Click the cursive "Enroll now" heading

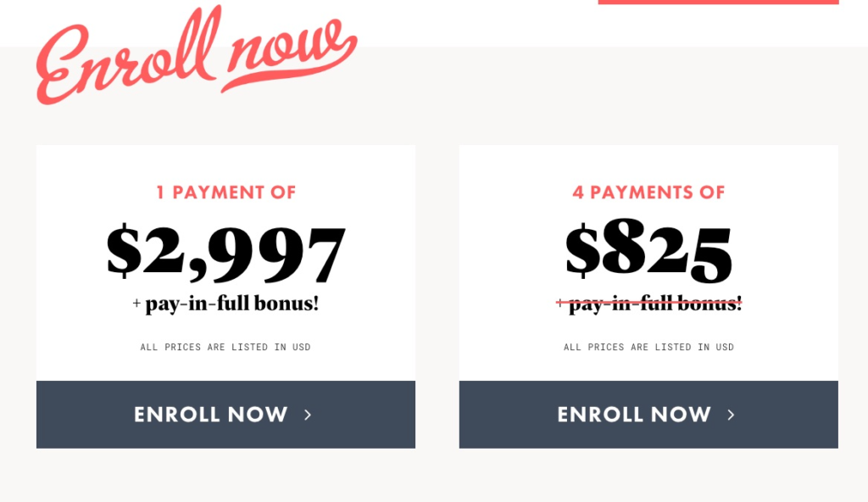click(195, 56)
